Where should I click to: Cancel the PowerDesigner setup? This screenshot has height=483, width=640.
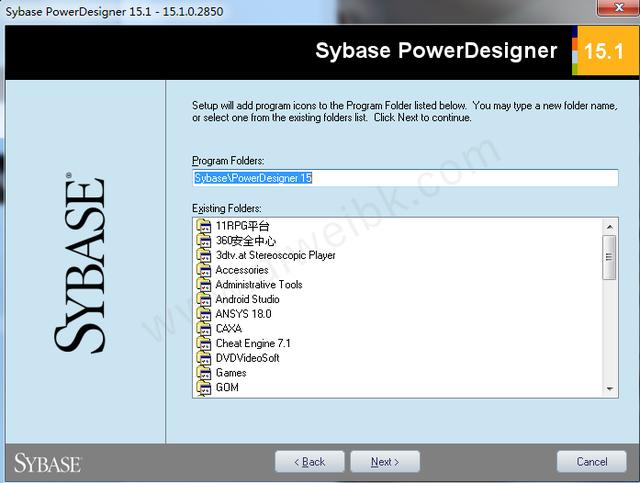pyautogui.click(x=591, y=462)
